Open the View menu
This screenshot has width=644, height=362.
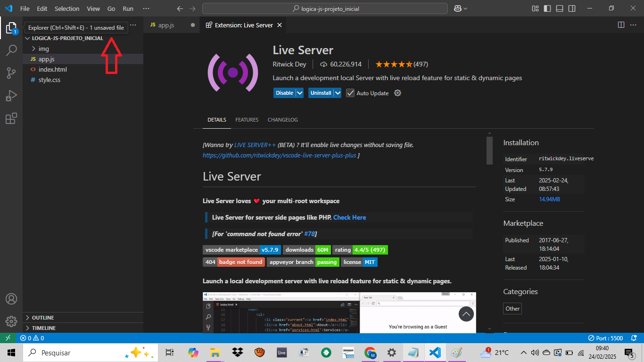tap(93, 8)
